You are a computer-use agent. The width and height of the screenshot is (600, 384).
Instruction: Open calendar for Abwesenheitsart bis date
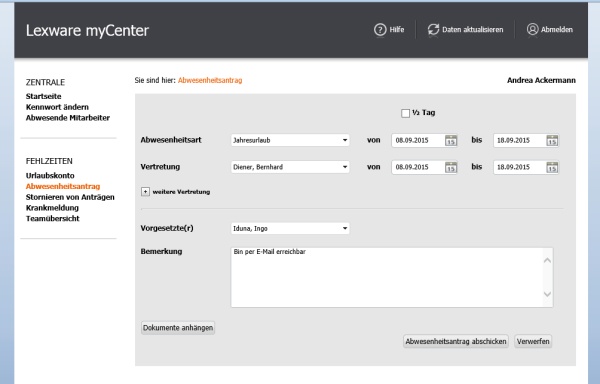pyautogui.click(x=552, y=140)
